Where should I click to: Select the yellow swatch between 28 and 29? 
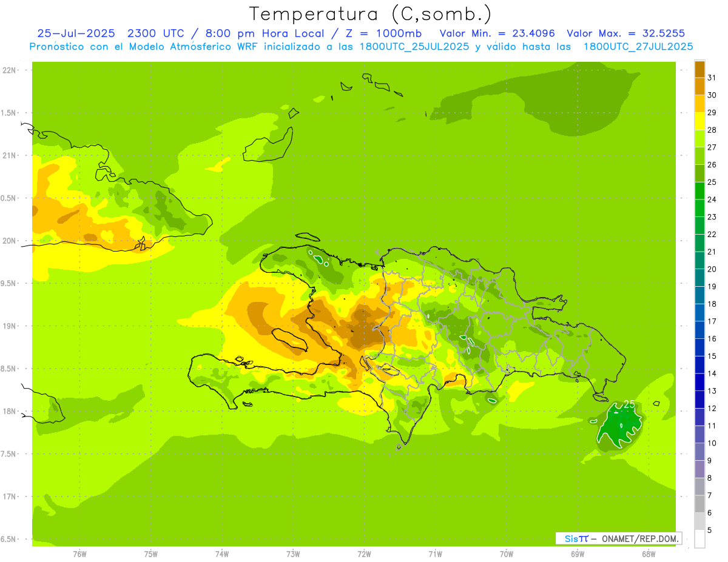click(699, 121)
